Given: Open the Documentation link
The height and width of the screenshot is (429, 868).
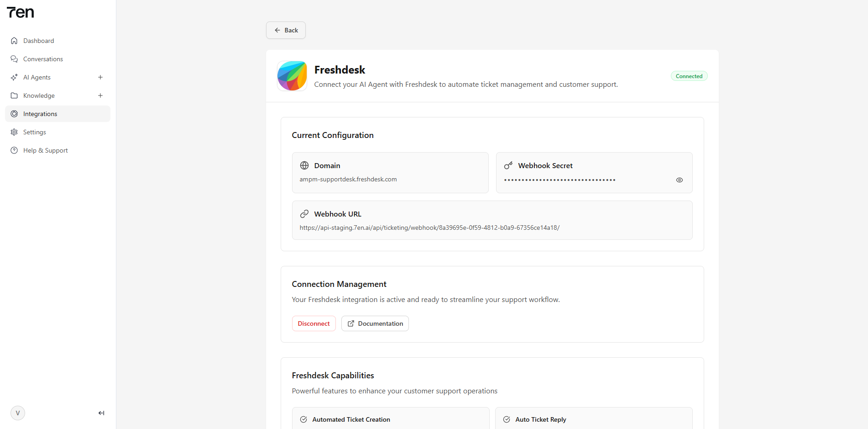Looking at the screenshot, I should (x=375, y=323).
